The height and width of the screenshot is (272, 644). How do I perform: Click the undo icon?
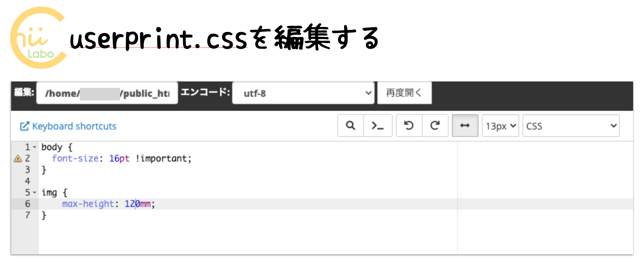(x=409, y=126)
